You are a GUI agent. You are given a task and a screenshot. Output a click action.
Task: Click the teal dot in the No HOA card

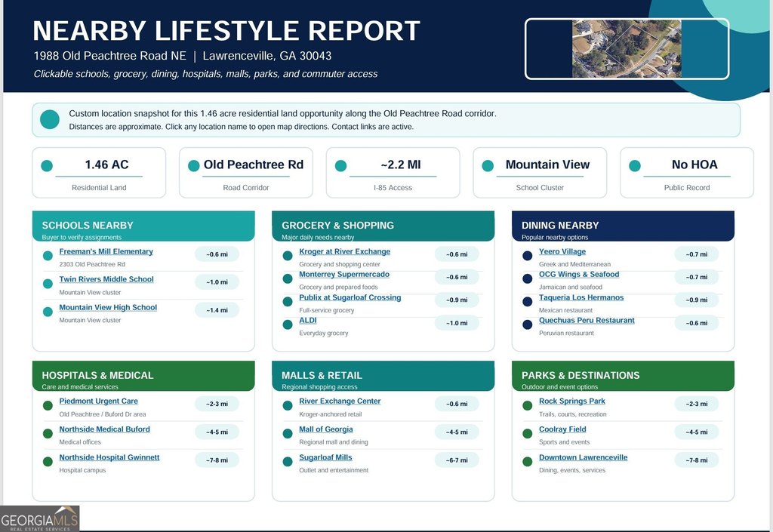coord(635,166)
